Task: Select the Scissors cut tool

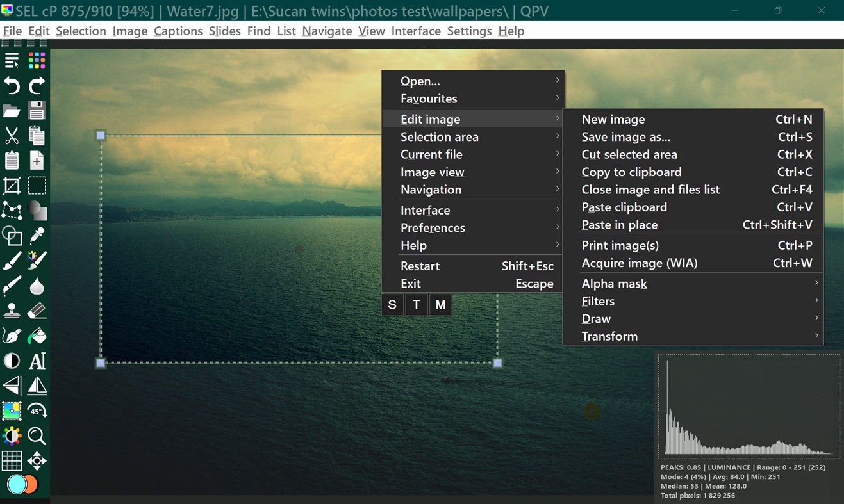Action: [x=12, y=135]
